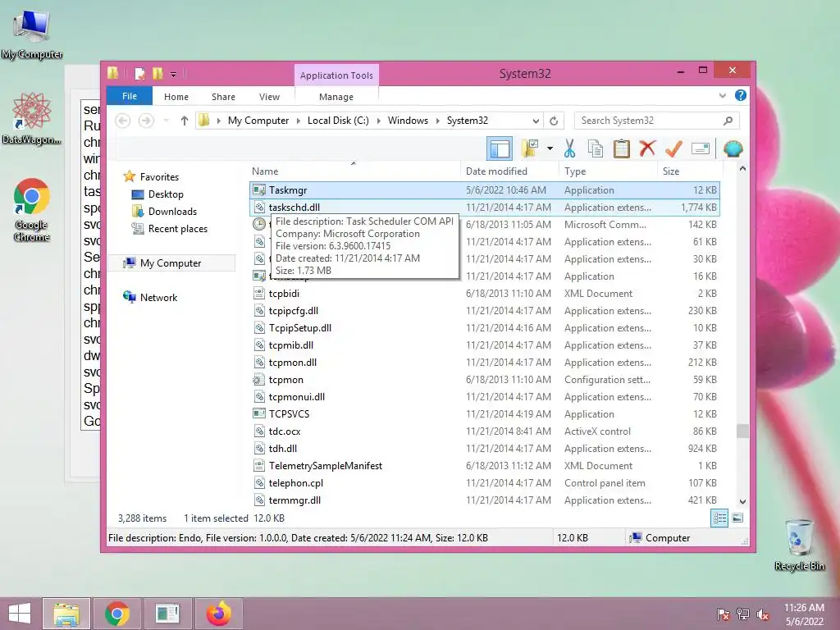Click the Cut scissors icon
Image resolution: width=840 pixels, height=630 pixels.
tap(569, 148)
